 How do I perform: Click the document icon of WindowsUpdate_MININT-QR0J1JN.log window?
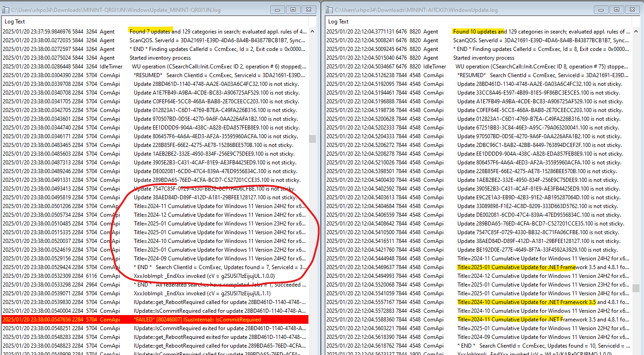6,10
